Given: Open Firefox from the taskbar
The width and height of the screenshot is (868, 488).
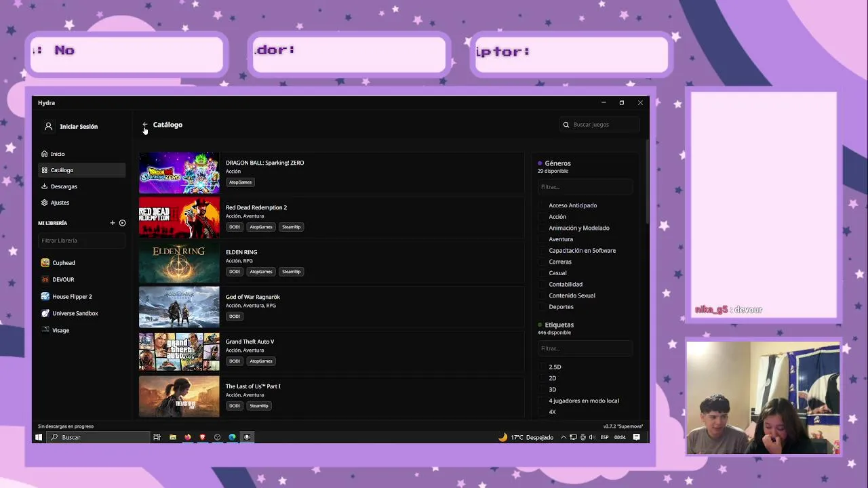Looking at the screenshot, I should [x=188, y=437].
